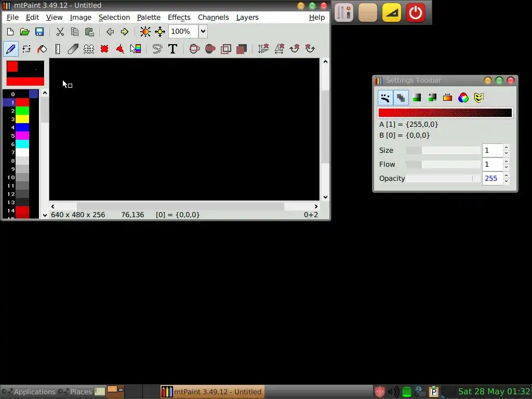The width and height of the screenshot is (532, 399).
Task: Pick magenta colour at palette index 5
Action: point(22,136)
